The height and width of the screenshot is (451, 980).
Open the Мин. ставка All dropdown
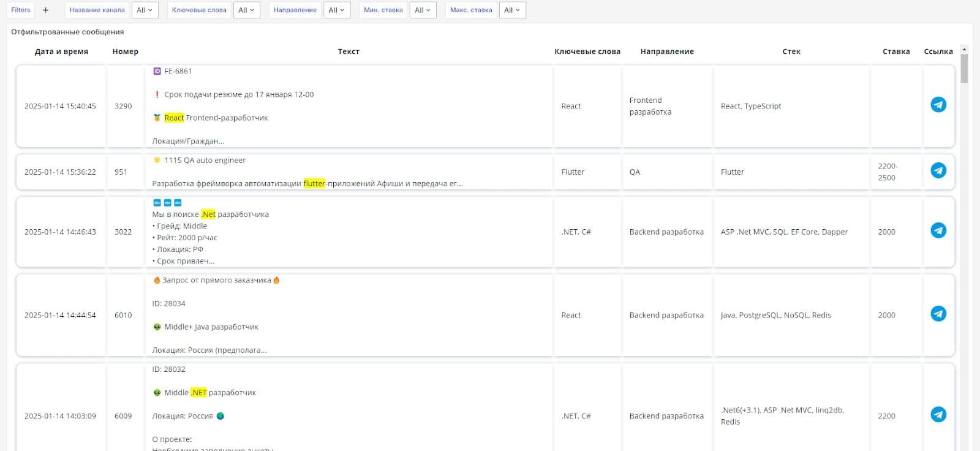(423, 10)
